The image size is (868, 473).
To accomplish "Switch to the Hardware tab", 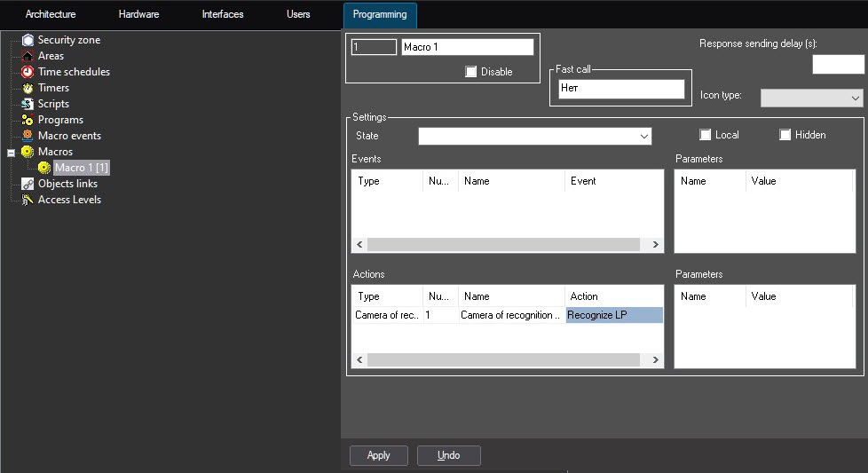I will coord(138,14).
